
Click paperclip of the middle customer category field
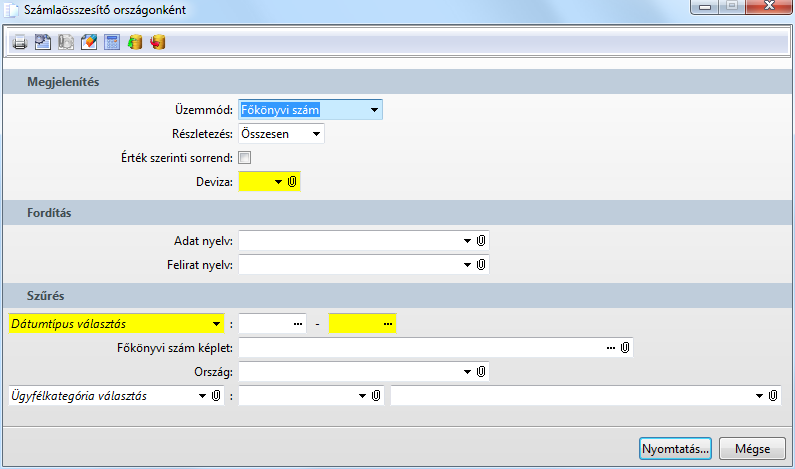pyautogui.click(x=376, y=395)
